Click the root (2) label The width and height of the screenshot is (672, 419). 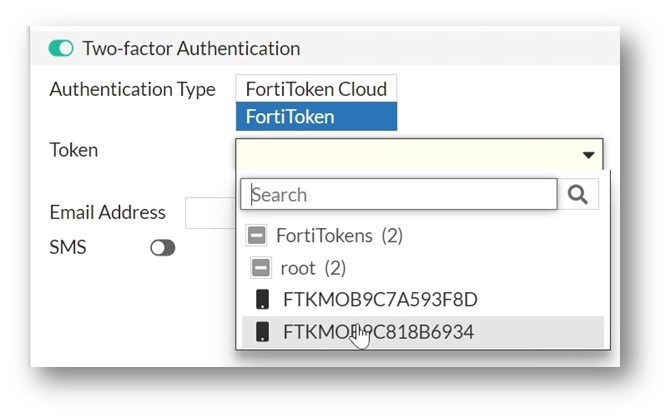click(313, 268)
